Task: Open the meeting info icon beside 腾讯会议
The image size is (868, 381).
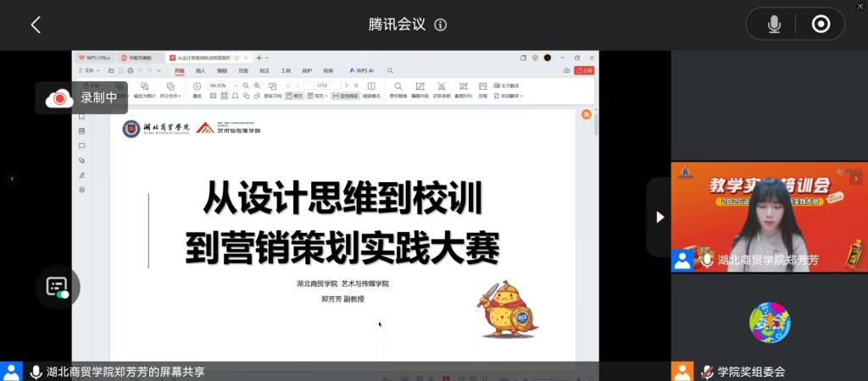Action: click(x=441, y=25)
